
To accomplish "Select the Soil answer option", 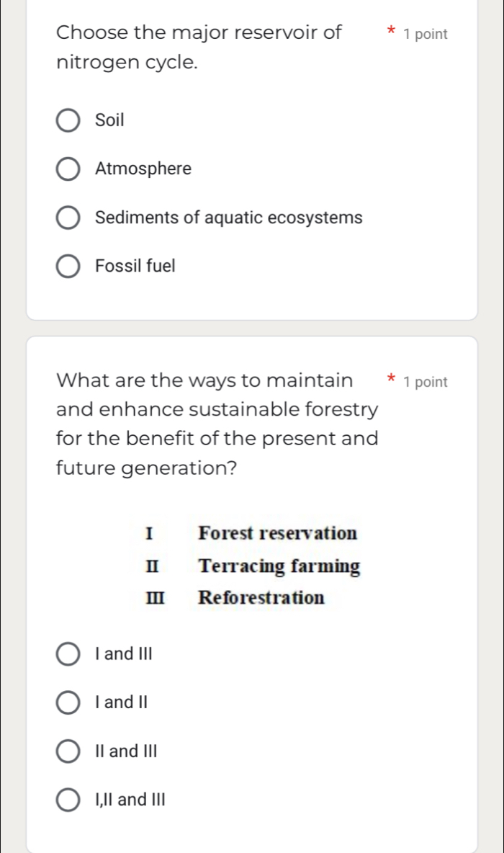I will click(x=68, y=120).
